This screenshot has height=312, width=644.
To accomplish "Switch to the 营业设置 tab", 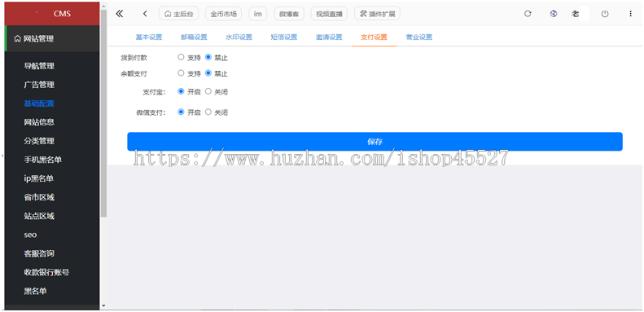I will [x=419, y=37].
